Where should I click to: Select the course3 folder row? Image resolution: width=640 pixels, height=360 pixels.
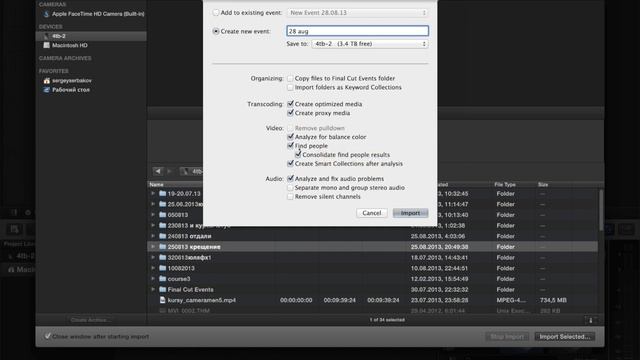[373, 279]
